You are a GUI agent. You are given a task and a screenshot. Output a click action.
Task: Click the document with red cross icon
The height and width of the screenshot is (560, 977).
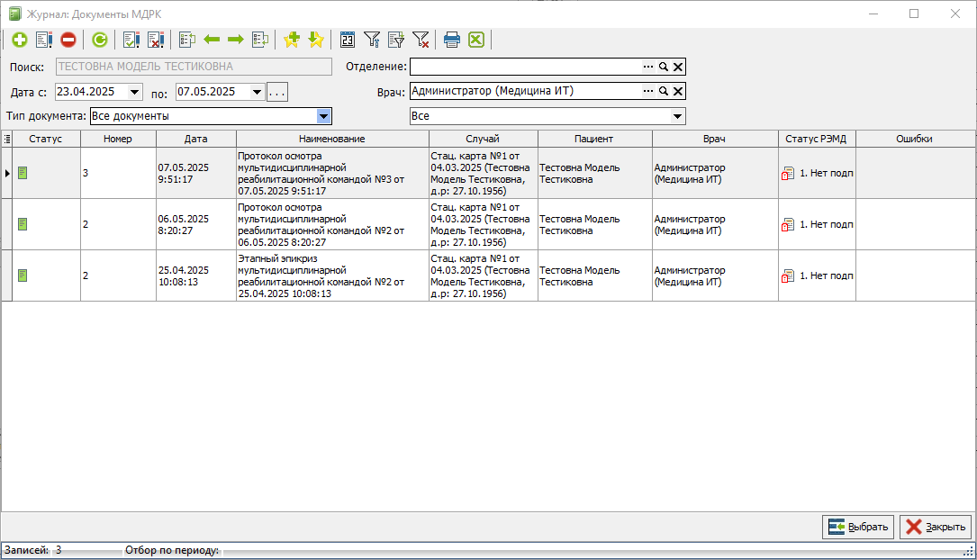(x=156, y=40)
